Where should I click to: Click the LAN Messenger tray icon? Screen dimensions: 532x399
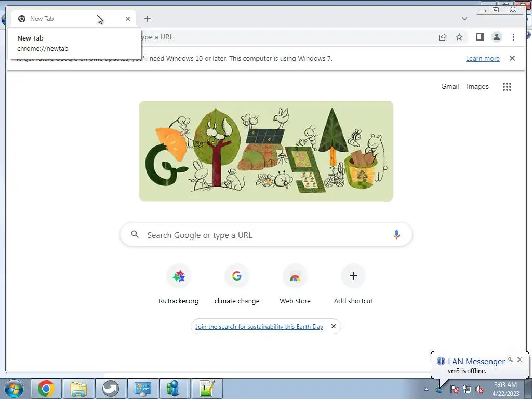click(438, 389)
